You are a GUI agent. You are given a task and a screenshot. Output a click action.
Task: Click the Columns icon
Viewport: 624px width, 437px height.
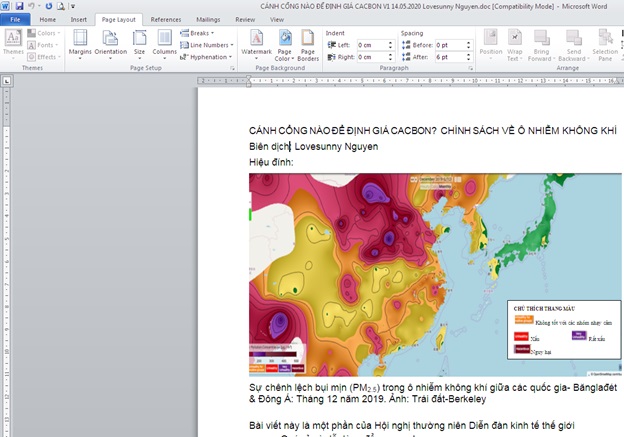pos(164,42)
